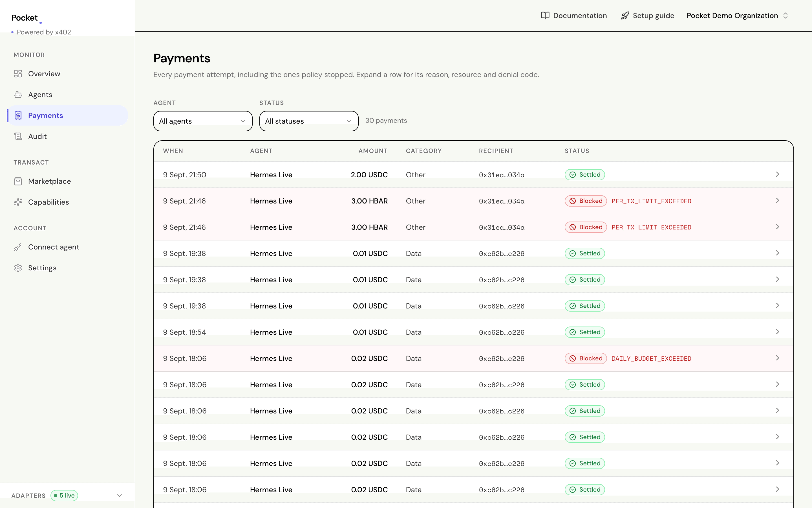Click the WHEN column header

(173, 151)
